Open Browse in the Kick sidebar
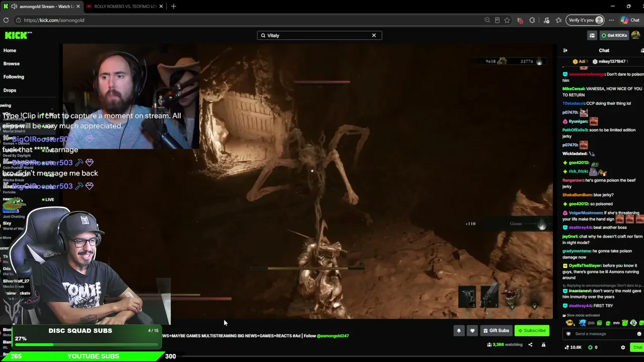Viewport: 644px width, 362px height. click(12, 64)
